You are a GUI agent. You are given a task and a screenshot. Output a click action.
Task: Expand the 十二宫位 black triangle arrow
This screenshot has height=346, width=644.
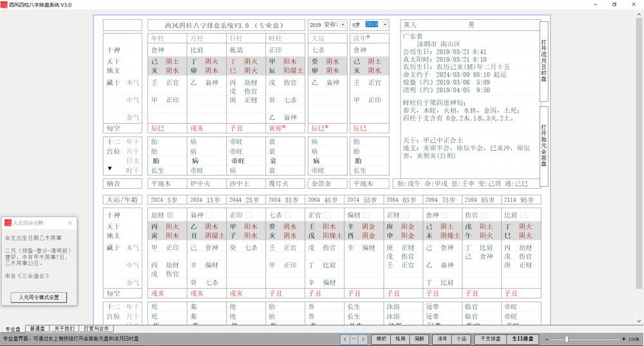point(109,168)
